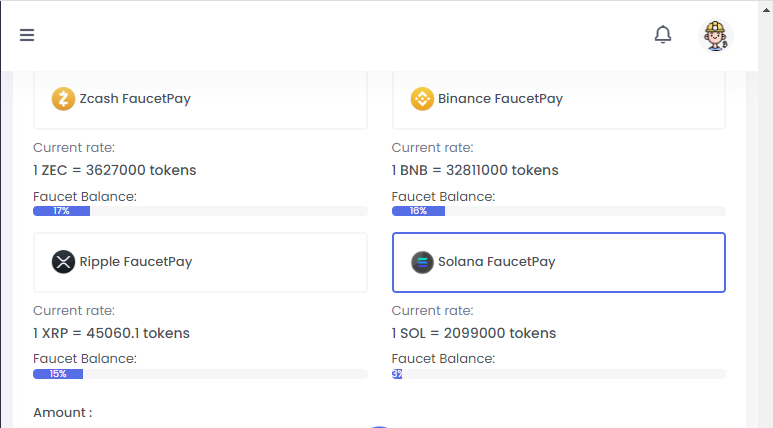Click the scrollbar up arrow
Screen dimensions: 773x428
(x=767, y=10)
